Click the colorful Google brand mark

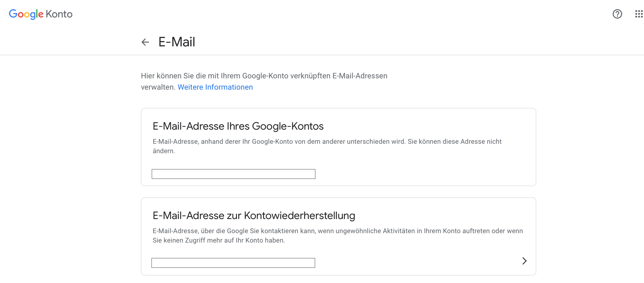[x=26, y=14]
